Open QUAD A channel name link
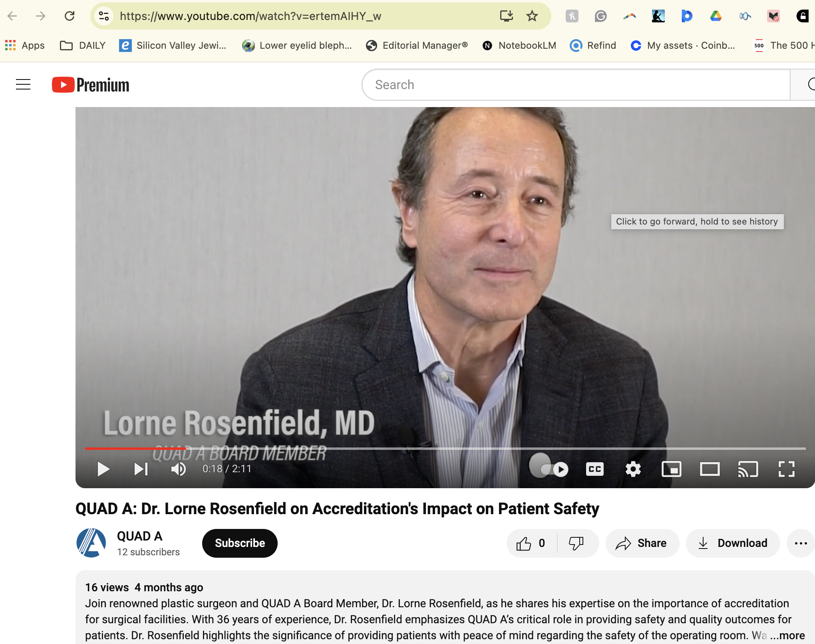Screen dimensions: 815x644 point(140,536)
